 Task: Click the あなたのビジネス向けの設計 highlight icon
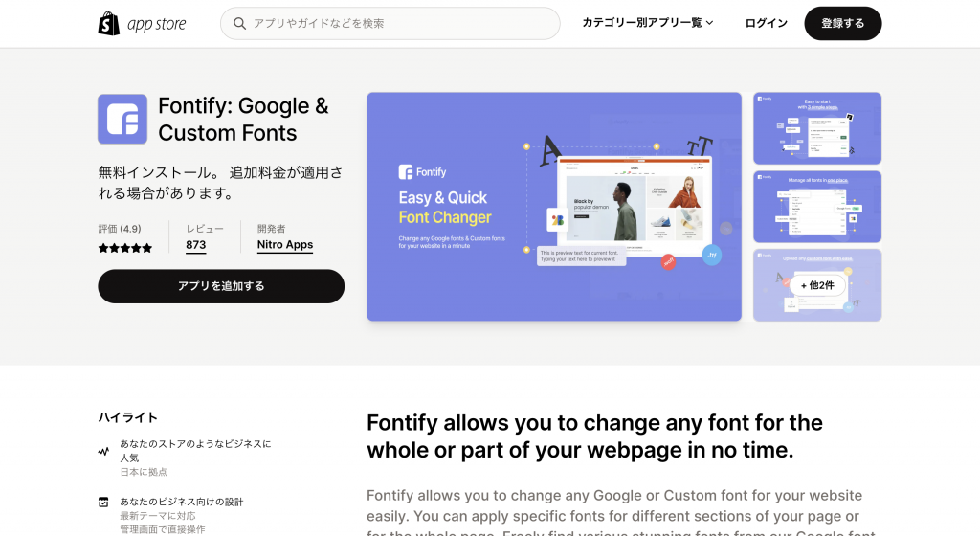tap(104, 502)
